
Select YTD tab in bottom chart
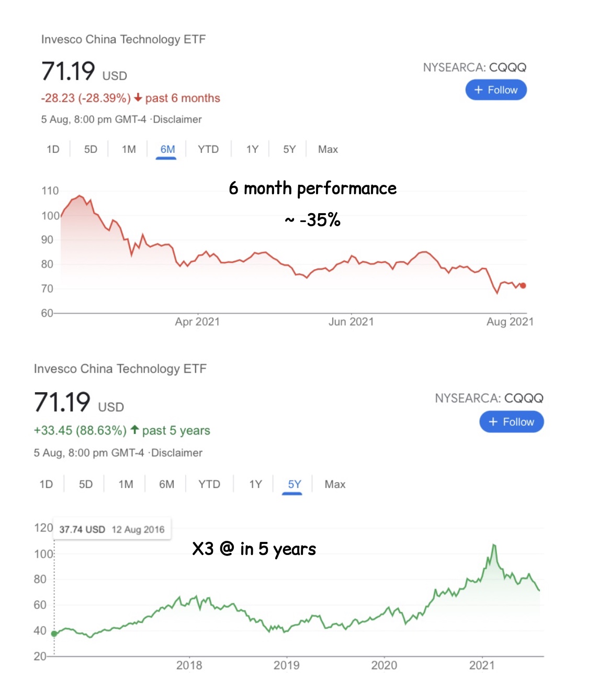point(209,484)
